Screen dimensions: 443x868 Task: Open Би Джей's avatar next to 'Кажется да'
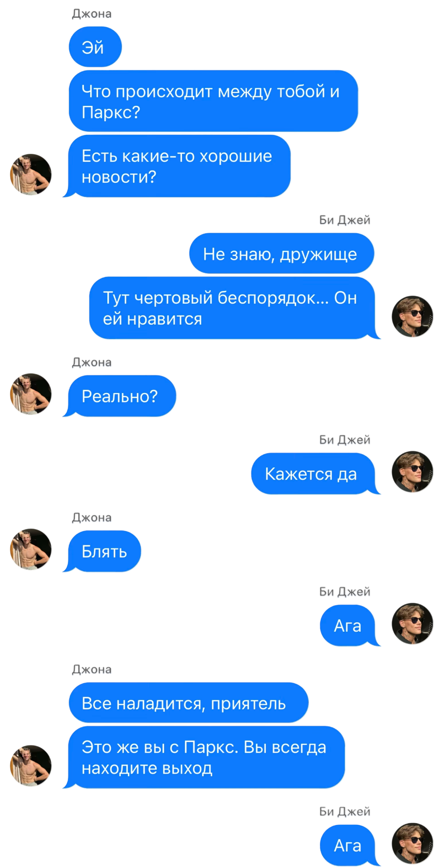(x=412, y=472)
